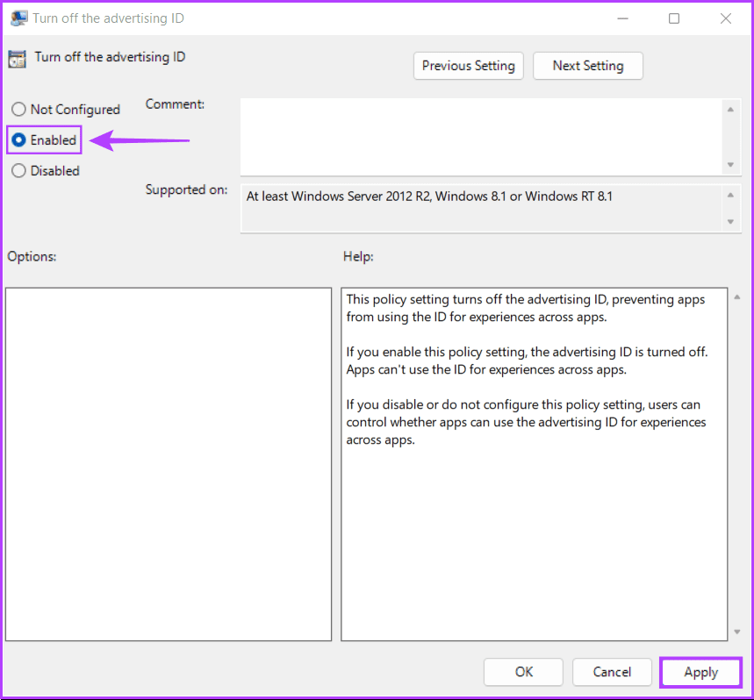Image resolution: width=754 pixels, height=700 pixels.
Task: Apply the policy setting
Action: click(x=700, y=672)
